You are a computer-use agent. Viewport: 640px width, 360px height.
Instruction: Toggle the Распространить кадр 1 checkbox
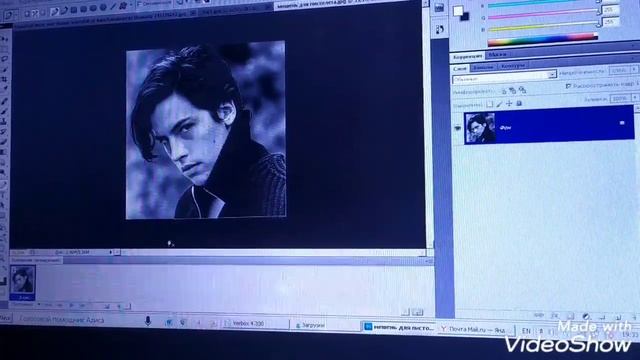pos(568,86)
